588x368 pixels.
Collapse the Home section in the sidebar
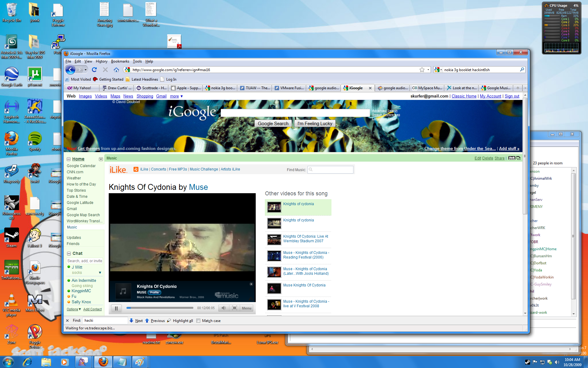(69, 159)
